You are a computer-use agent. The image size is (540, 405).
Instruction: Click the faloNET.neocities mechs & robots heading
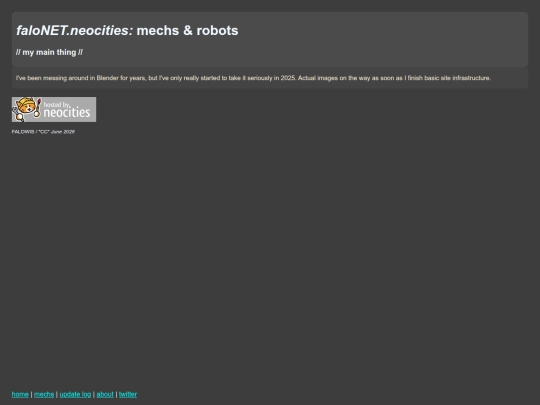[127, 30]
